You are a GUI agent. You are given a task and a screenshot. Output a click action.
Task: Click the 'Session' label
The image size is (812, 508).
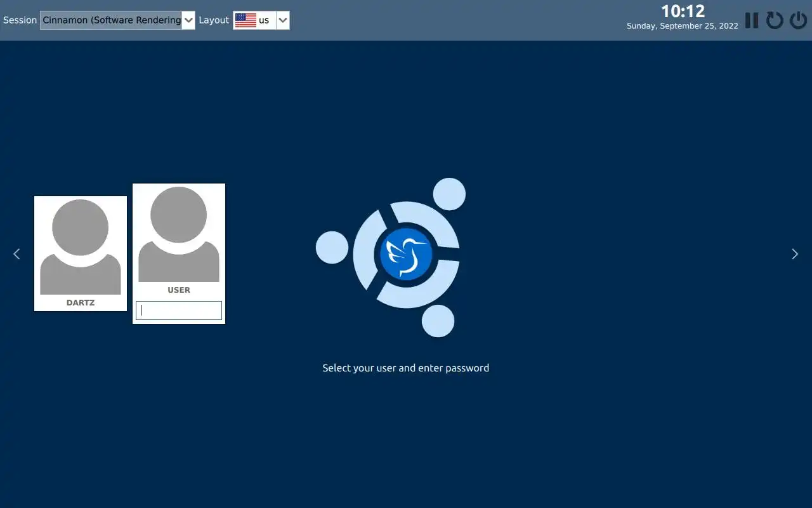(20, 20)
